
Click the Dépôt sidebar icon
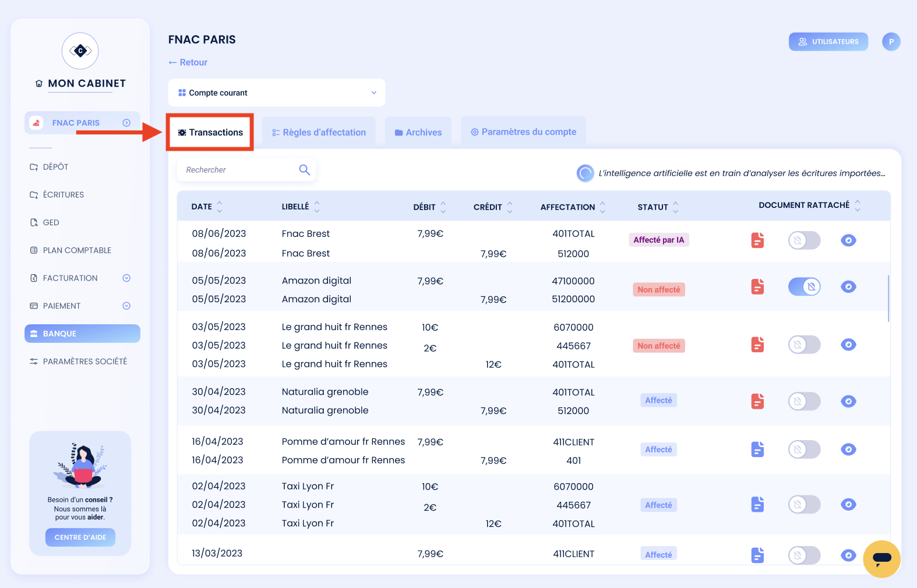coord(34,167)
